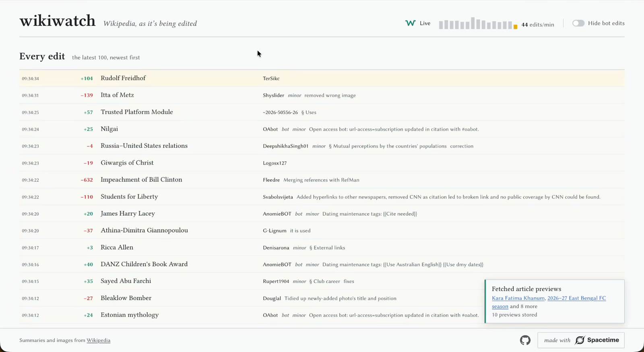Open the Nilgai edit entry

(109, 129)
